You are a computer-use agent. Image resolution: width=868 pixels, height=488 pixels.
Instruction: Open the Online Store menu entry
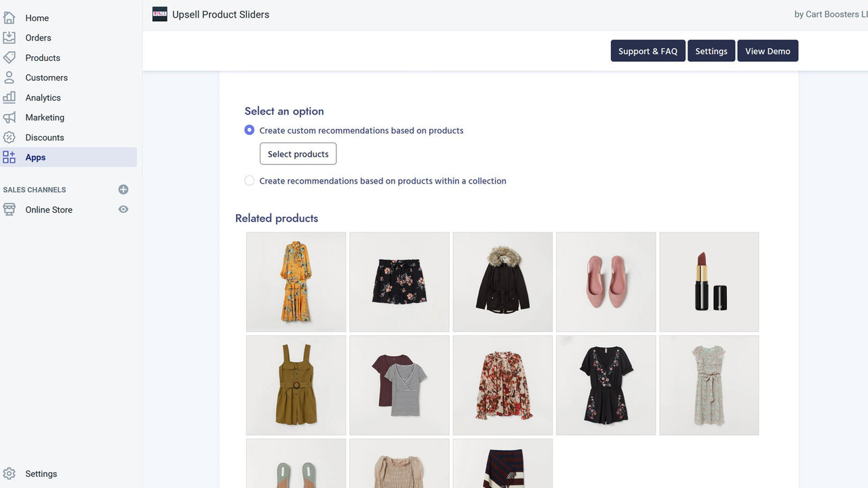[49, 209]
